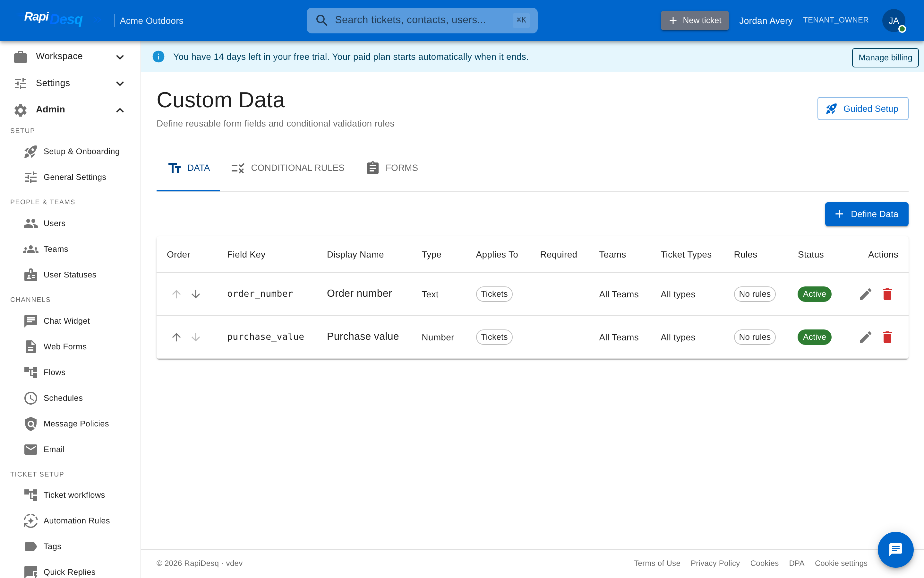Viewport: 924px width, 578px height.
Task: Click the info icon in trial banner
Action: (158, 57)
